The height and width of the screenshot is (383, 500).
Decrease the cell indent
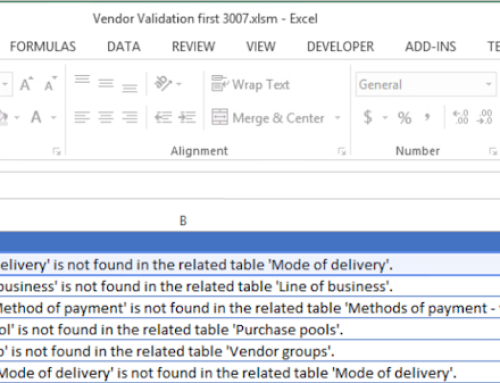point(163,117)
